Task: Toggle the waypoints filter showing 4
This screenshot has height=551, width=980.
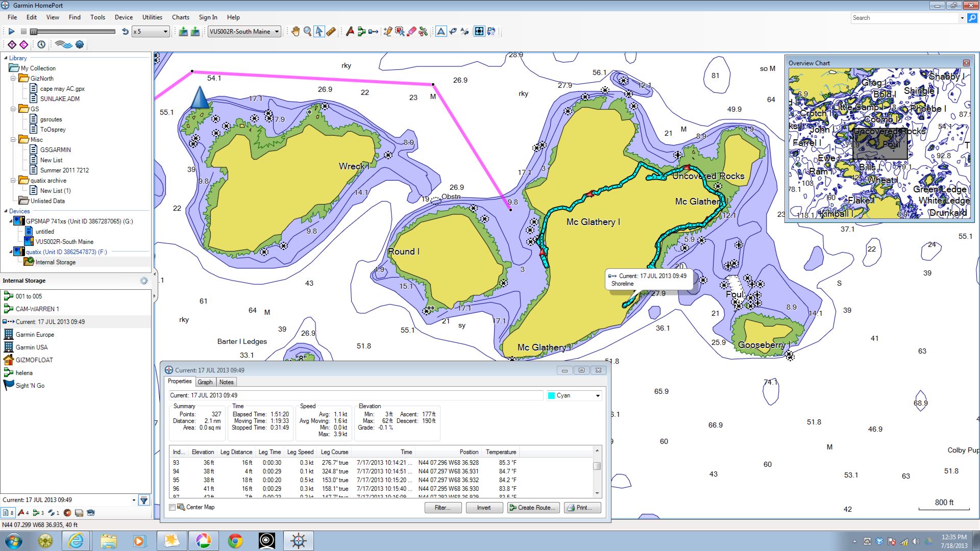Action: point(23,513)
